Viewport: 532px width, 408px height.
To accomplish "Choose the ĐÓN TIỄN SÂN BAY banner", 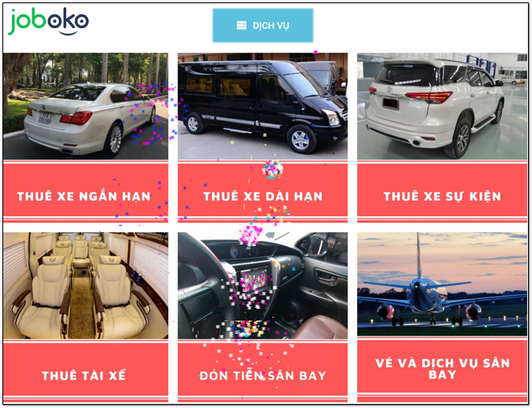I will (x=263, y=372).
